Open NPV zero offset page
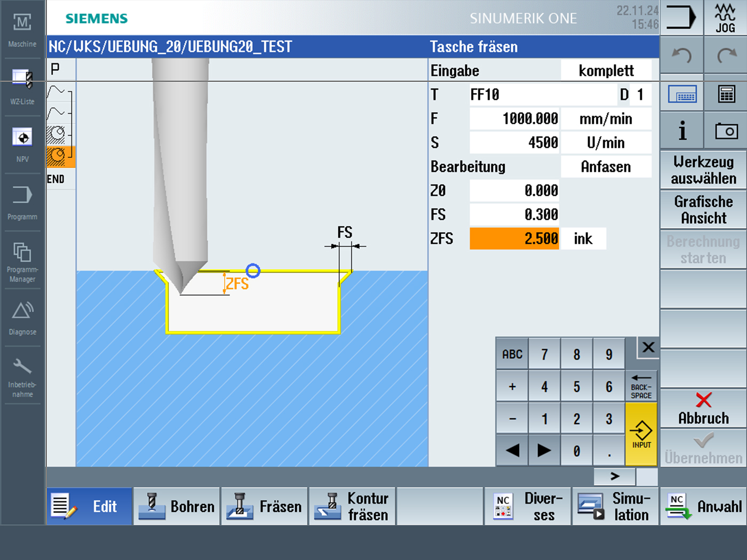 [22, 143]
